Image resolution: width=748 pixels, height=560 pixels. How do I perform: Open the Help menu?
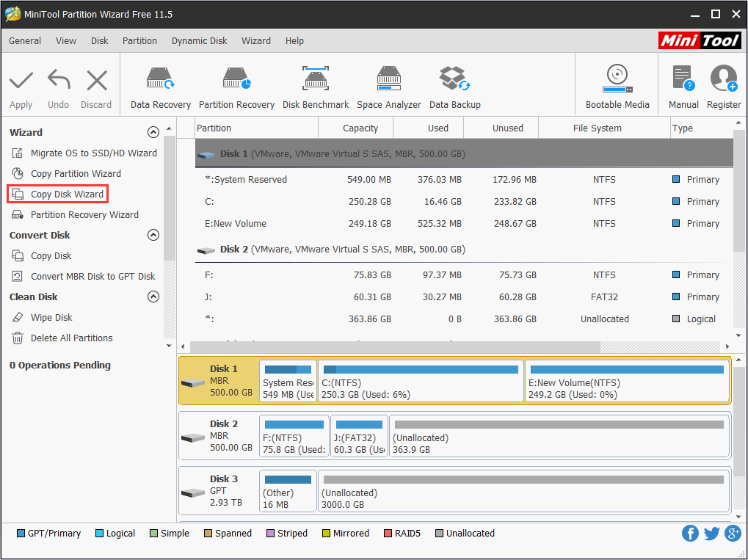[294, 41]
